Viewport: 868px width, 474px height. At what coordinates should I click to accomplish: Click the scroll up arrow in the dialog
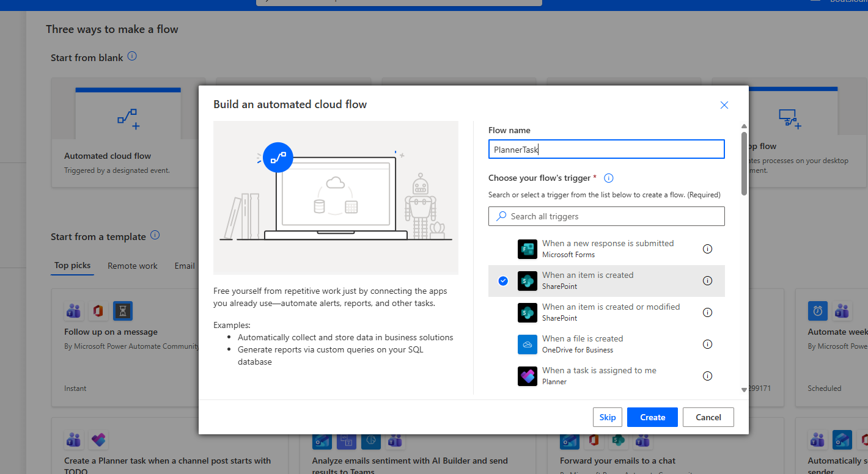744,126
